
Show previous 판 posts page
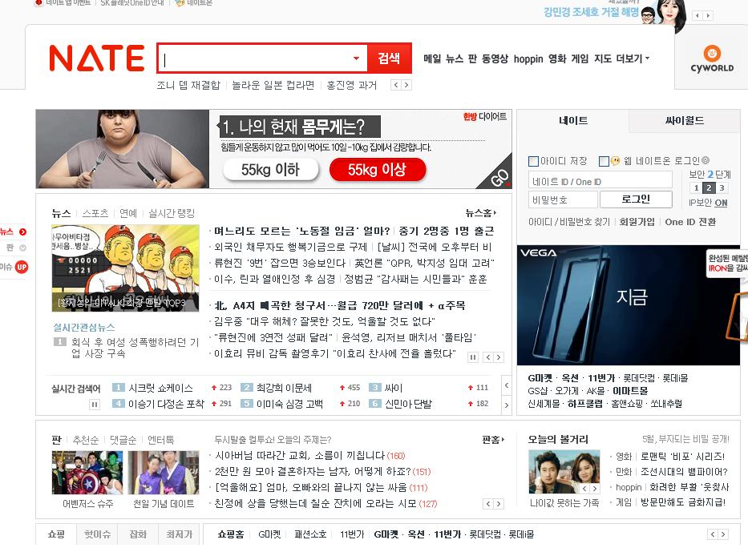point(488,504)
